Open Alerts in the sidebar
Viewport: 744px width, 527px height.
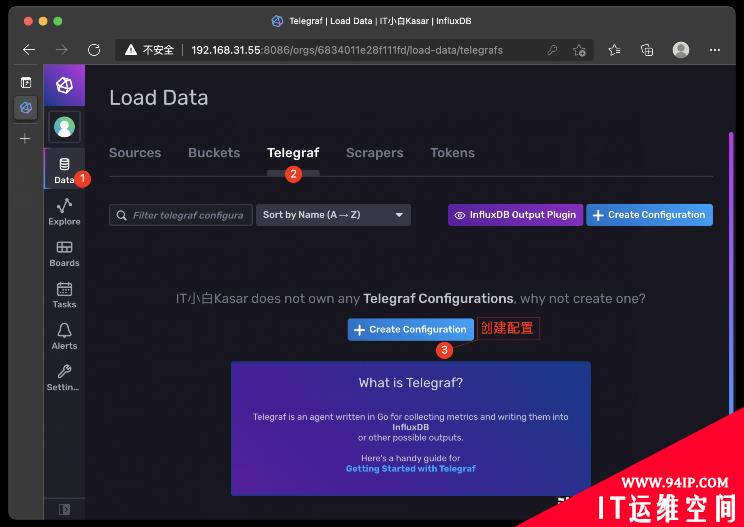point(64,336)
